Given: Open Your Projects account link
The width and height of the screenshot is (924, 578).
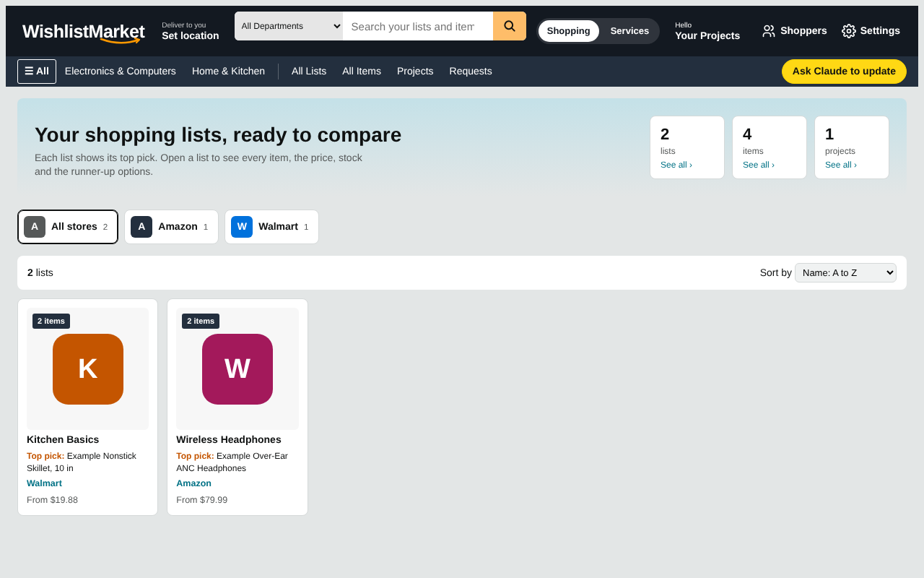Looking at the screenshot, I should click(x=707, y=31).
